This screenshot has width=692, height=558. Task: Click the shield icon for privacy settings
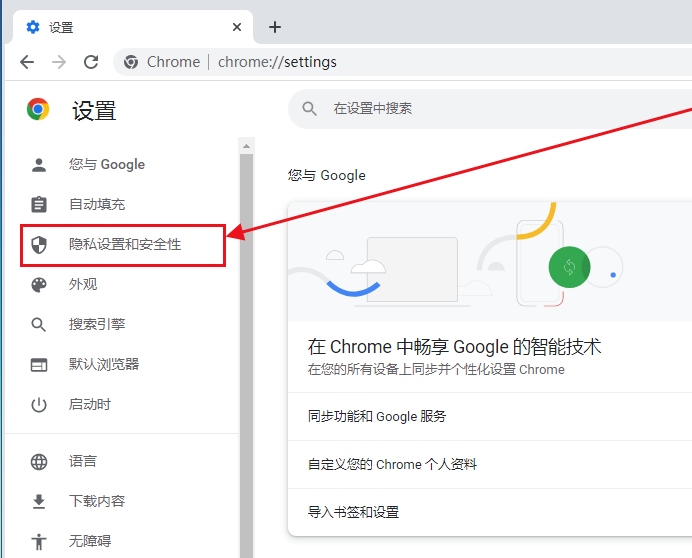[x=39, y=245]
